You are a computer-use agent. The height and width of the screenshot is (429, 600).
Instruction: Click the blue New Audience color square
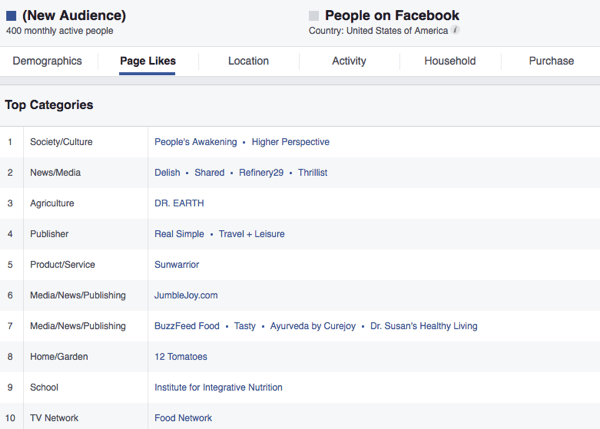(x=11, y=16)
